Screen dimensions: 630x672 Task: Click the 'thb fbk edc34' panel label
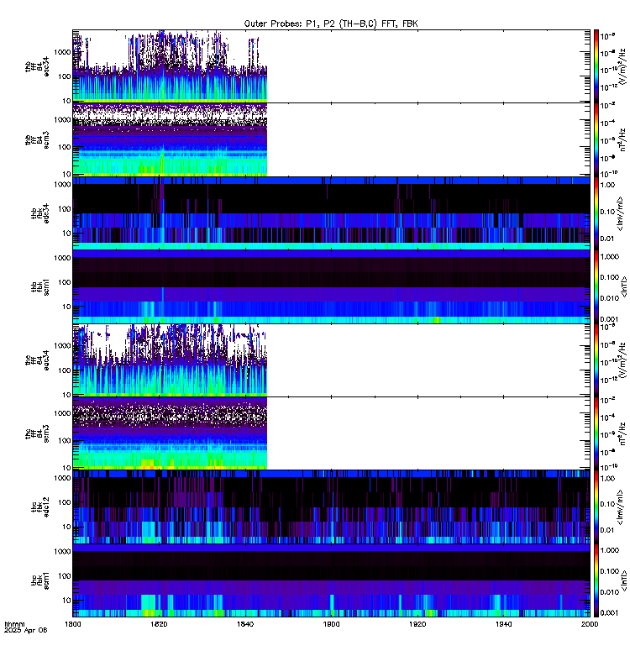click(39, 213)
